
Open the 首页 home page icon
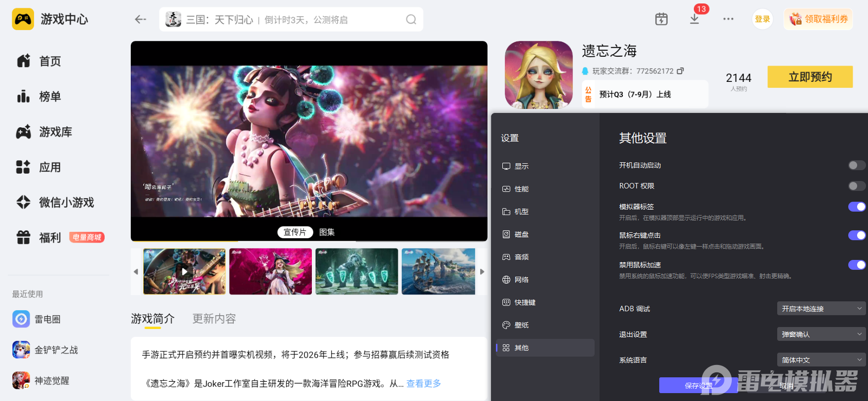click(23, 61)
